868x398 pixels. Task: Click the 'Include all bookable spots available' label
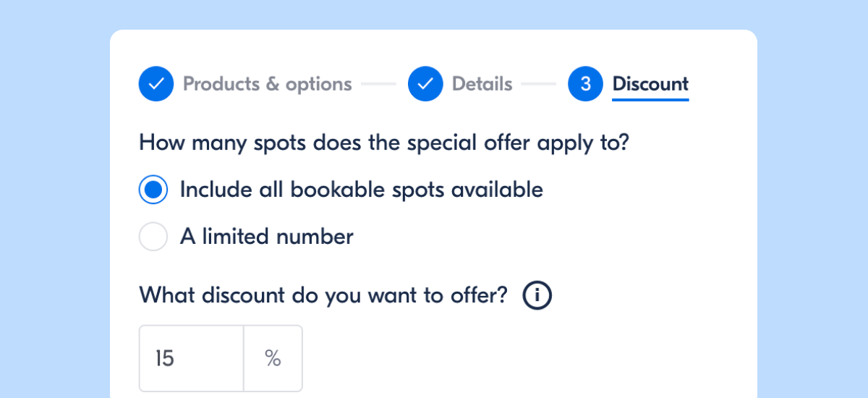click(361, 190)
